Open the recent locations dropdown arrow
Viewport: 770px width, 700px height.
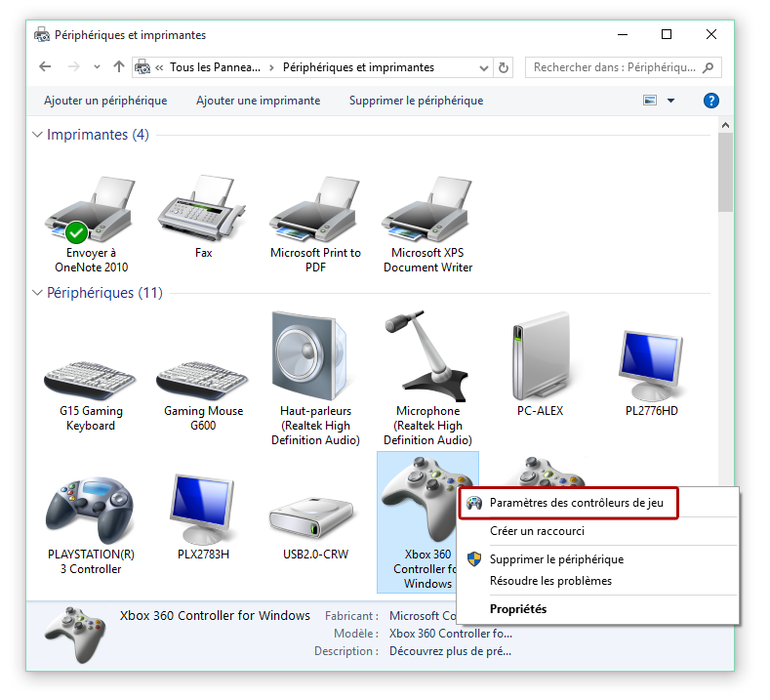click(97, 67)
